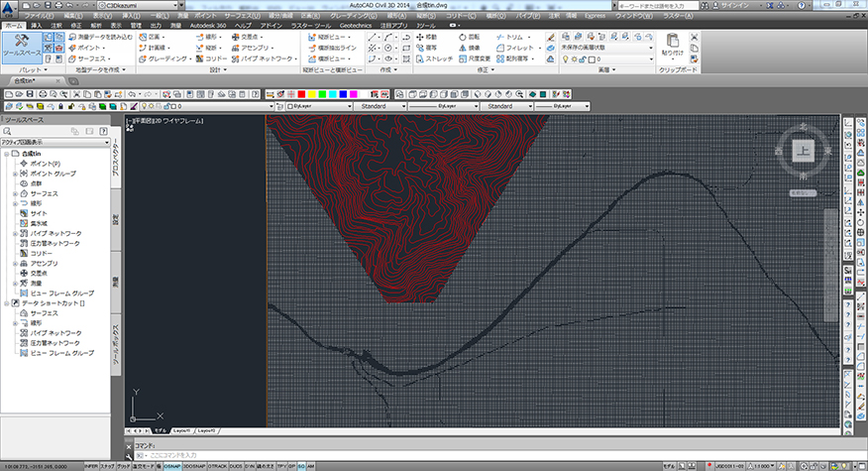The image size is (868, 471).
Task: Click the Toolspace (ツールスペース) button
Action: tap(22, 47)
